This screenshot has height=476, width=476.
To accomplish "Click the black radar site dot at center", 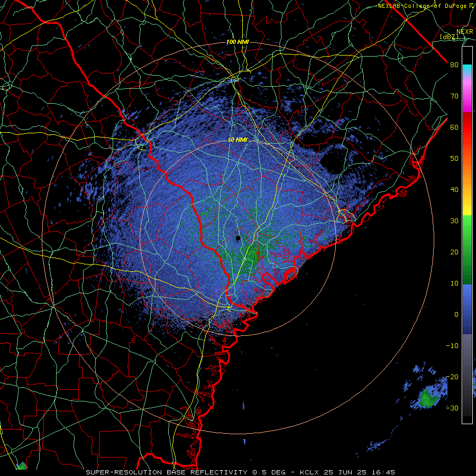I will (x=238, y=238).
